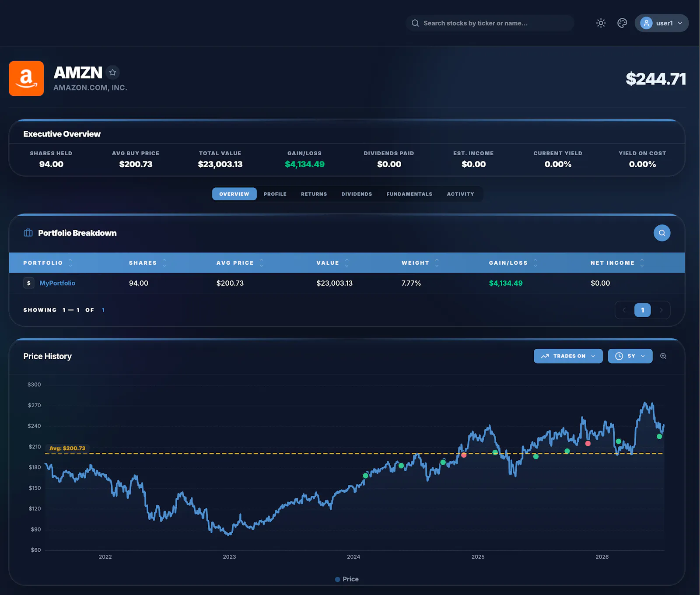
Task: Click the Yield on Cost 0.00% value
Action: click(x=642, y=164)
